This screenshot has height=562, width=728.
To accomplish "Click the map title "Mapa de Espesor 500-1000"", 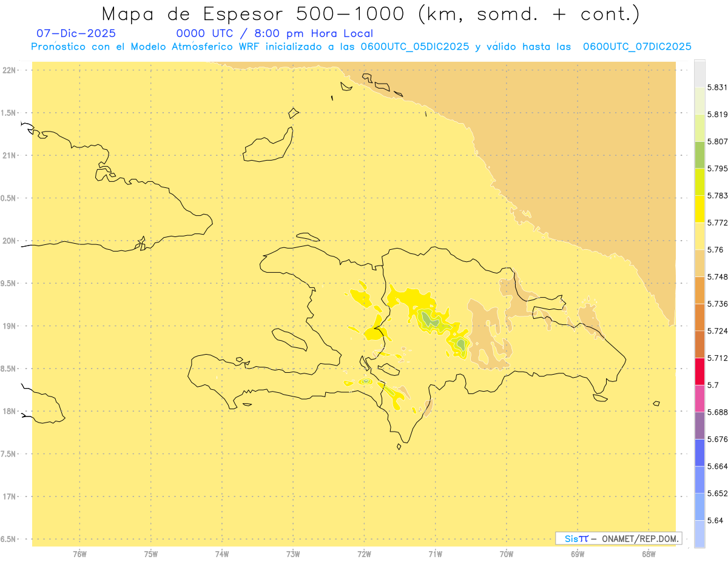I will [253, 13].
